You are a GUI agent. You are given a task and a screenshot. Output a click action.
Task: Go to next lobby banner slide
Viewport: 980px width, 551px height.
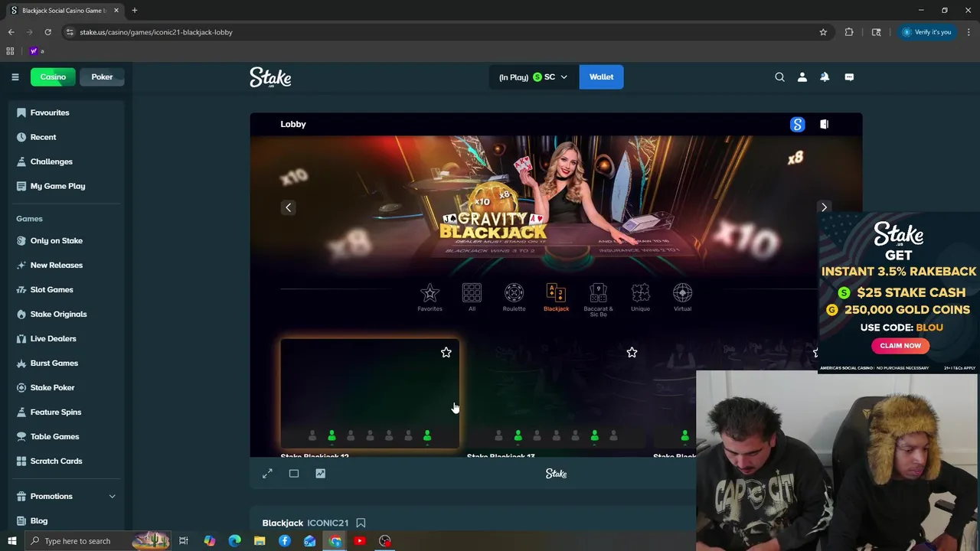click(824, 207)
